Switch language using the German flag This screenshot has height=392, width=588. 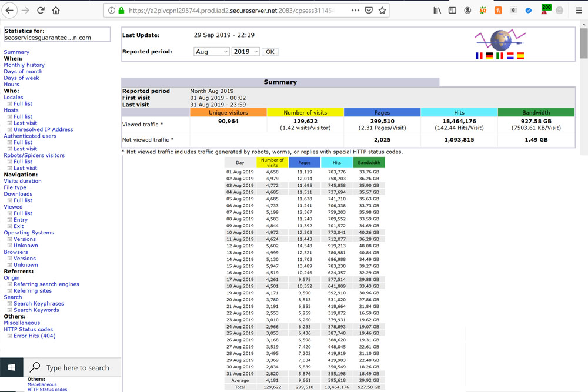489,56
